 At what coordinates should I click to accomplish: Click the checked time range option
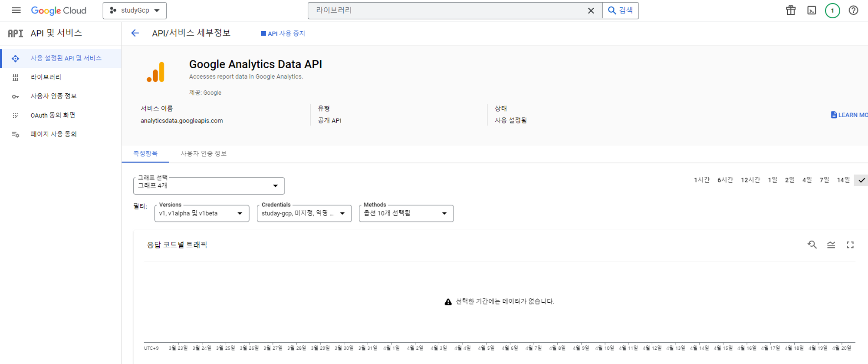click(861, 180)
